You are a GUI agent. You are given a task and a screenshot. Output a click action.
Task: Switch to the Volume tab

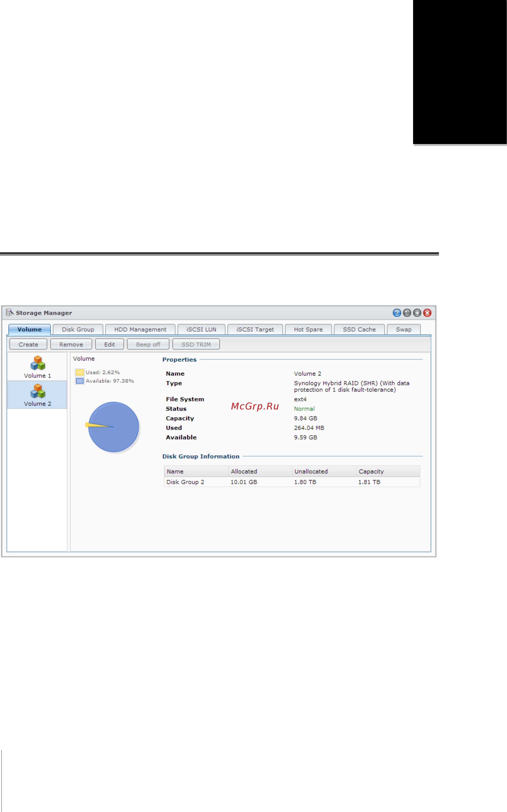pyautogui.click(x=29, y=329)
